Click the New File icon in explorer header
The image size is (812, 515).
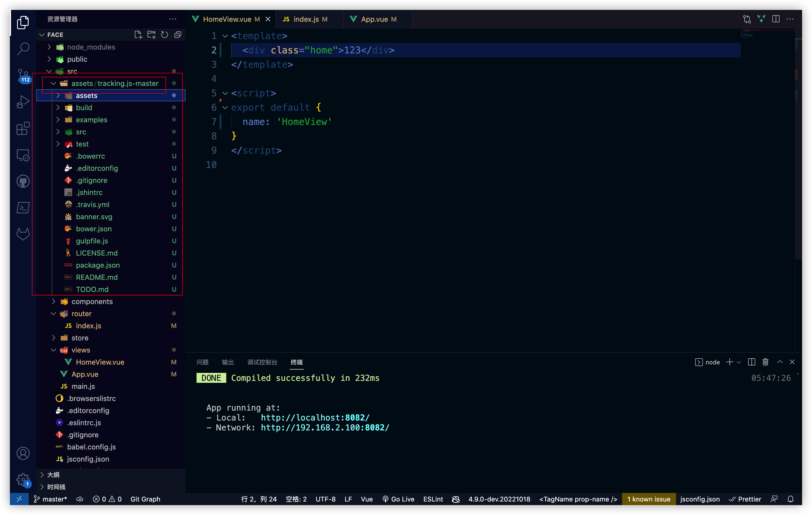pos(138,35)
